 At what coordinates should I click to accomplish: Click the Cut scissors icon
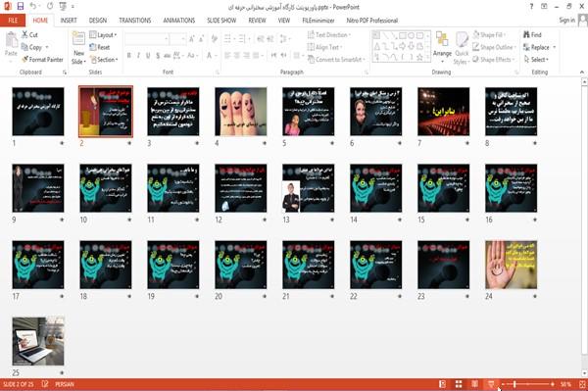(x=25, y=34)
